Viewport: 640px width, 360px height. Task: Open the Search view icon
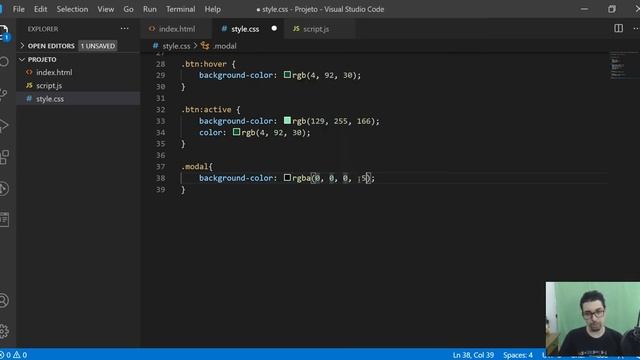click(4, 62)
